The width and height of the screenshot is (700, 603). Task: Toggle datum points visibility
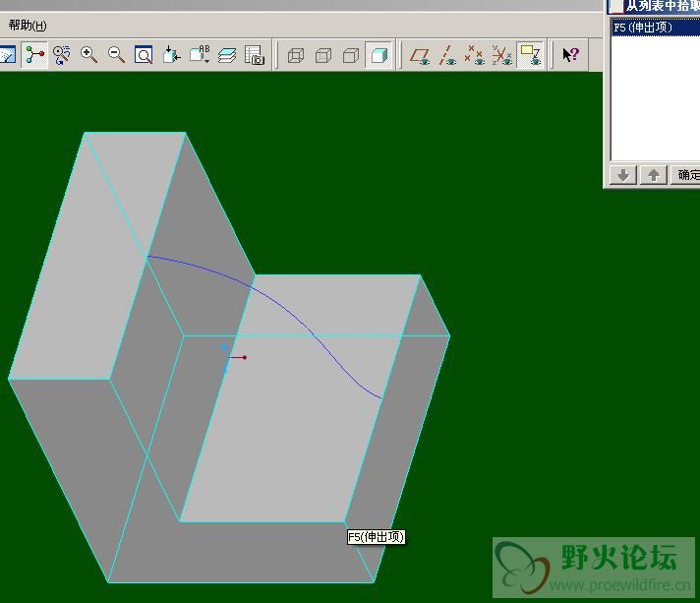pyautogui.click(x=475, y=55)
